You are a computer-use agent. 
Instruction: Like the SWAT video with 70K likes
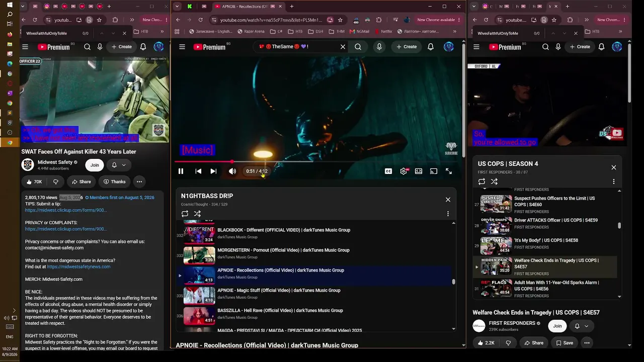(34, 182)
